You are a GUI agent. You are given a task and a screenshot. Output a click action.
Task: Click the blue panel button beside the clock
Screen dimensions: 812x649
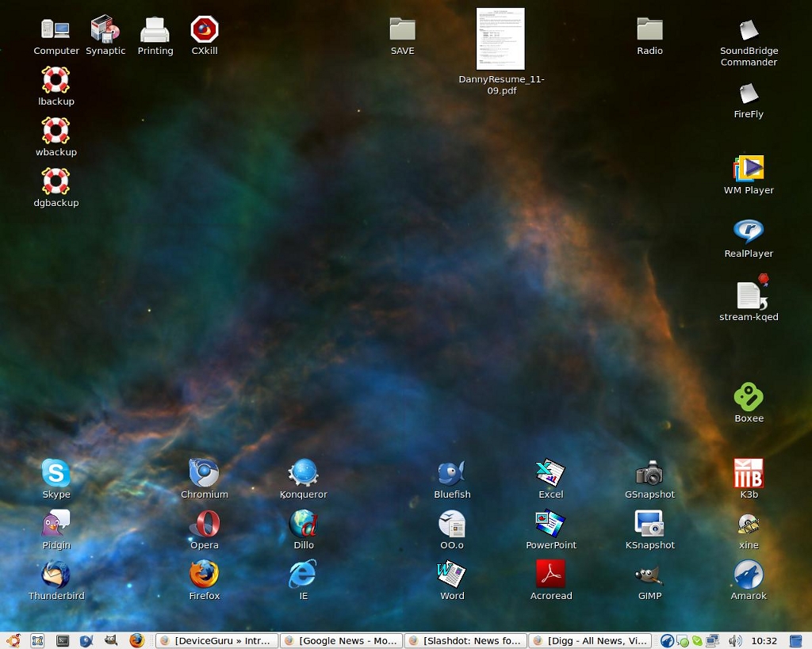coord(795,641)
